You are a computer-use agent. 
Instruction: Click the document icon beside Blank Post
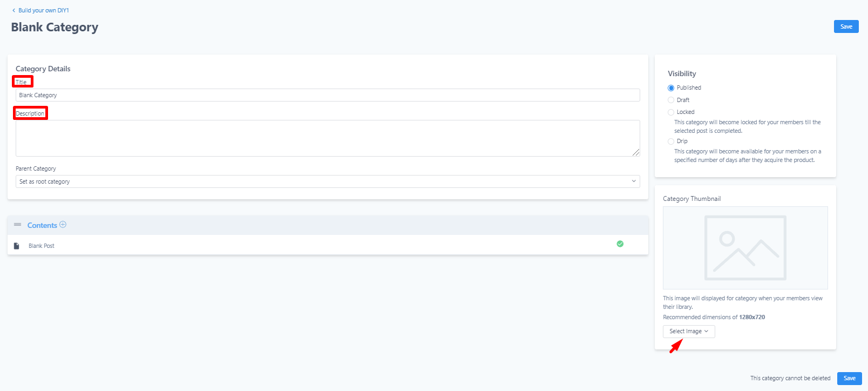pyautogui.click(x=16, y=246)
